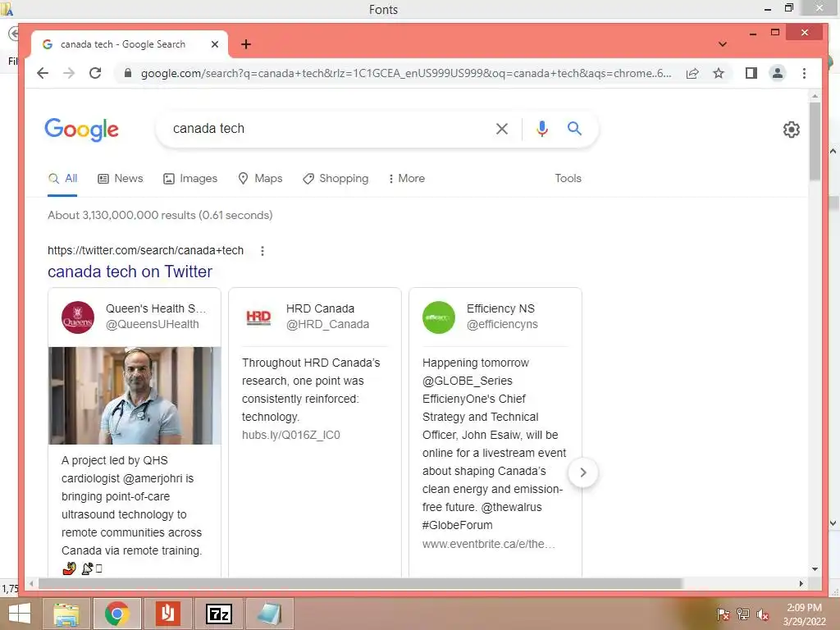Open the Queen's Health Sciences profile avatar

click(78, 317)
